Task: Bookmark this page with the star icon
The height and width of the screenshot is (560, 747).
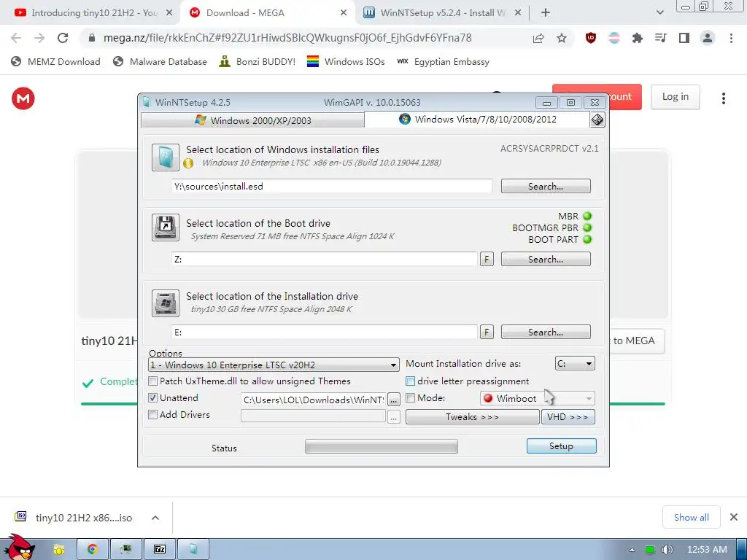Action: pyautogui.click(x=562, y=38)
